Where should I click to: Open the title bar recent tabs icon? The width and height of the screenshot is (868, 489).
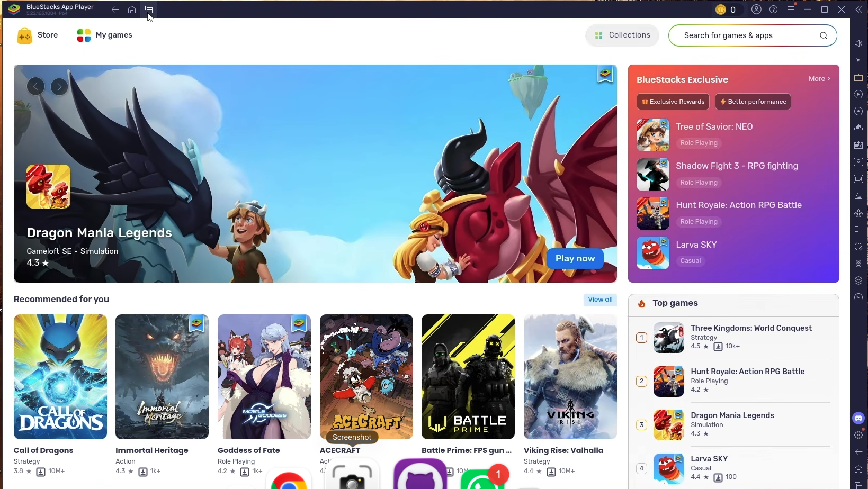(x=149, y=10)
